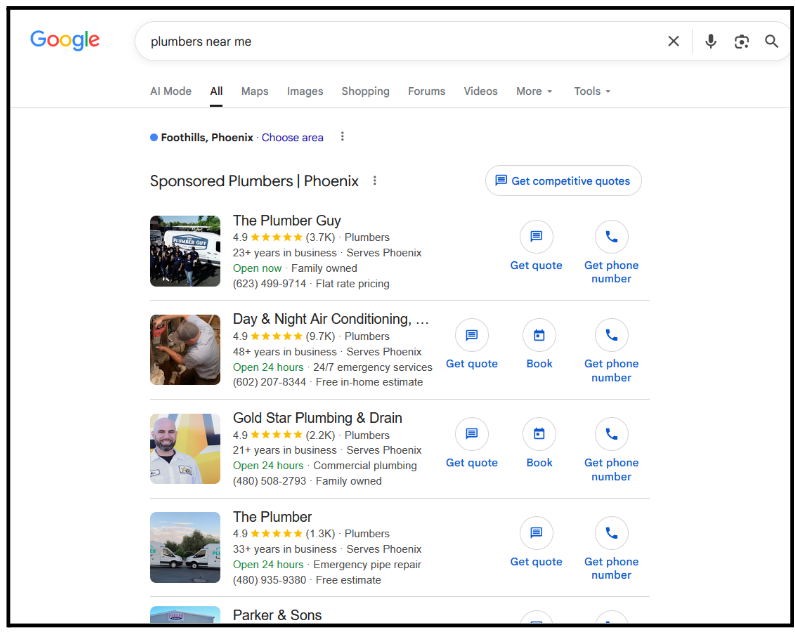Open Parker & Sons listing title
The width and height of the screenshot is (795, 632).
[277, 615]
